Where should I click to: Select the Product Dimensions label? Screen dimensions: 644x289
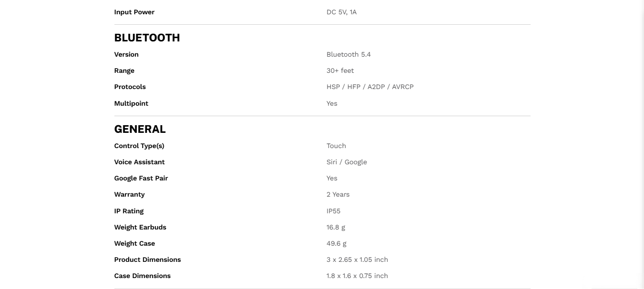pos(147,260)
